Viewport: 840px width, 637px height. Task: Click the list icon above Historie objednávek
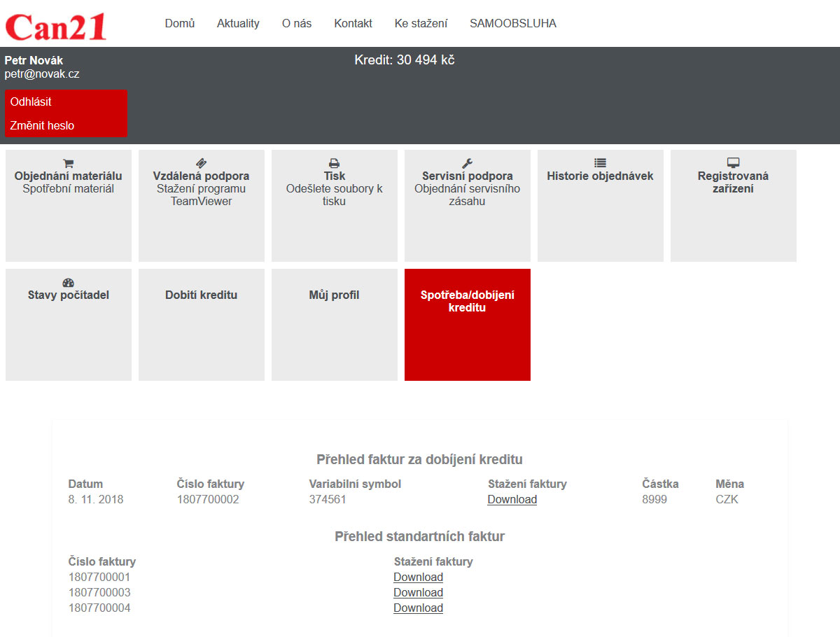600,163
